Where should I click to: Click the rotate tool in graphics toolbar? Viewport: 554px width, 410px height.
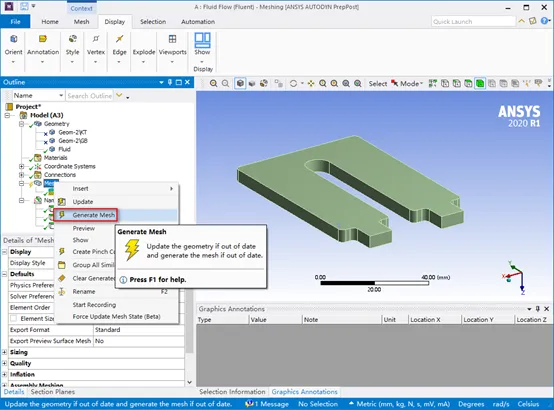(293, 84)
